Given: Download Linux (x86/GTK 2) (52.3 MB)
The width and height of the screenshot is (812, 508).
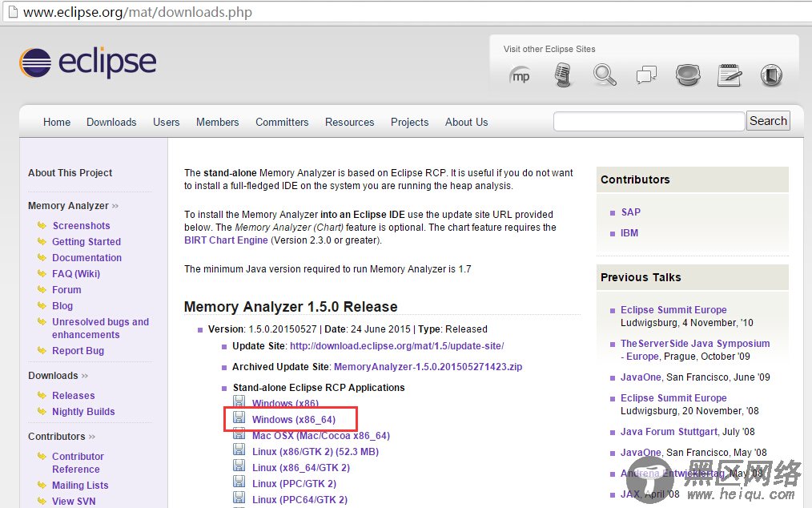Looking at the screenshot, I should point(316,451).
